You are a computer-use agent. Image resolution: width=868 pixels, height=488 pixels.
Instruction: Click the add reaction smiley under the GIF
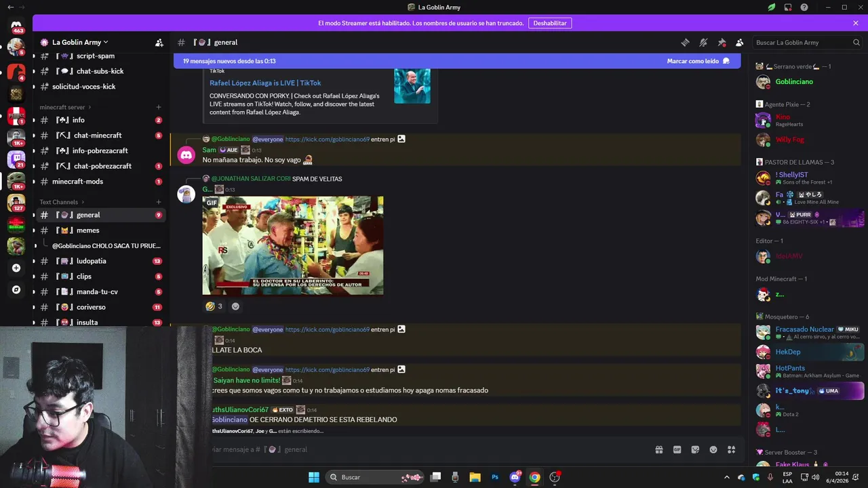click(x=235, y=306)
